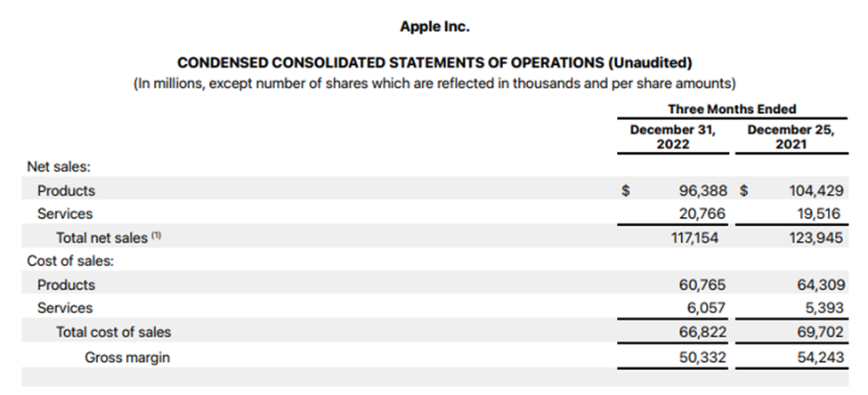Select Services net sales value 19,516
The width and height of the screenshot is (868, 395).
click(x=819, y=214)
